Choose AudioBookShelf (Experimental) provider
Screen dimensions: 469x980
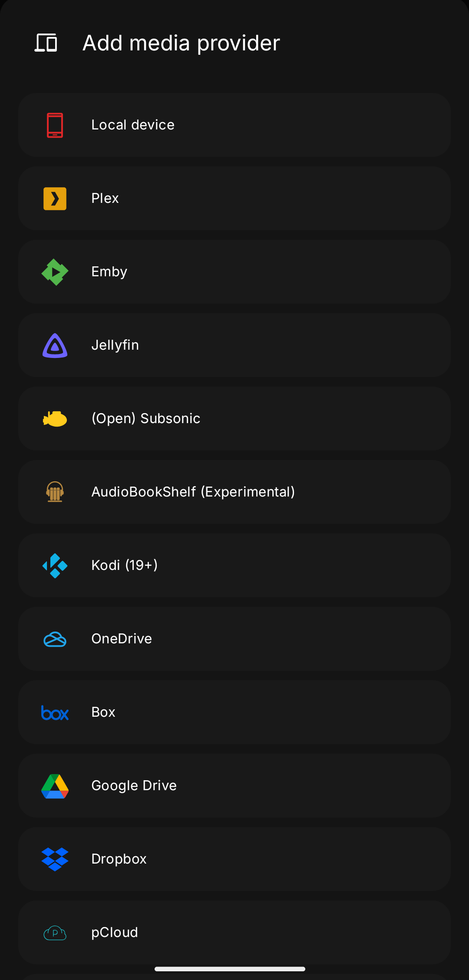click(234, 492)
